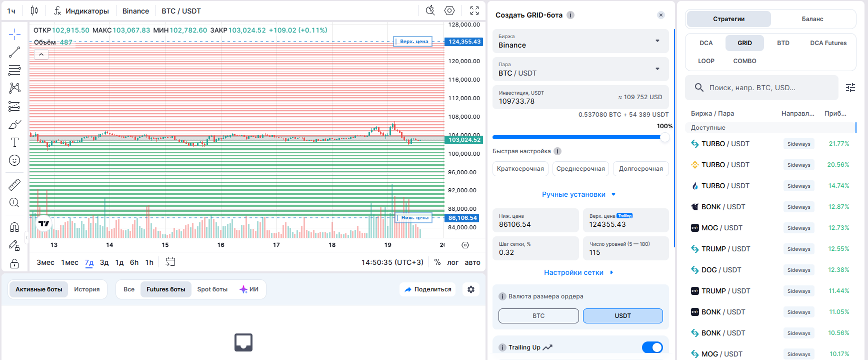The image size is (868, 360).
Task: Click the Инвестиция USDT amount field
Action: tap(580, 97)
